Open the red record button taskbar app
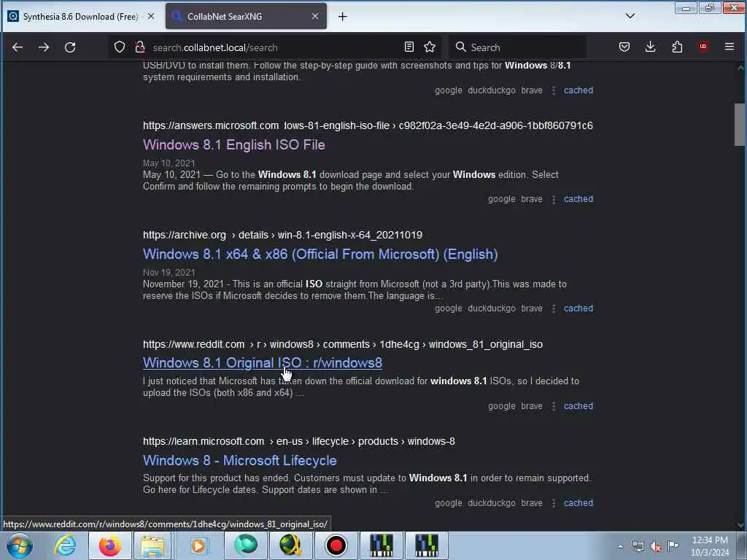 click(x=336, y=545)
